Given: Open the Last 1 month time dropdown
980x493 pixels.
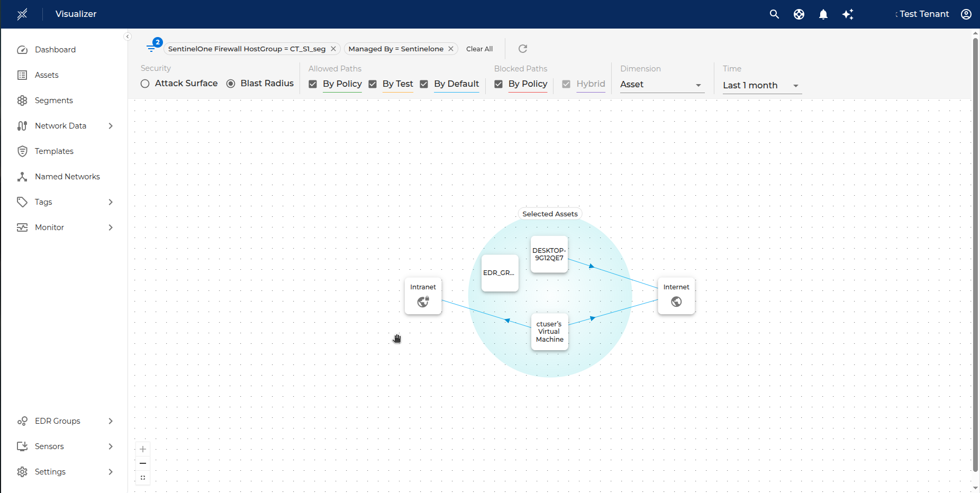Looking at the screenshot, I should [761, 86].
